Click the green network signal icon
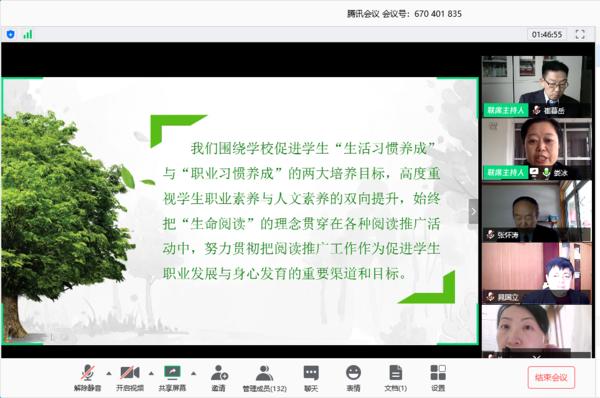 pyautogui.click(x=28, y=34)
